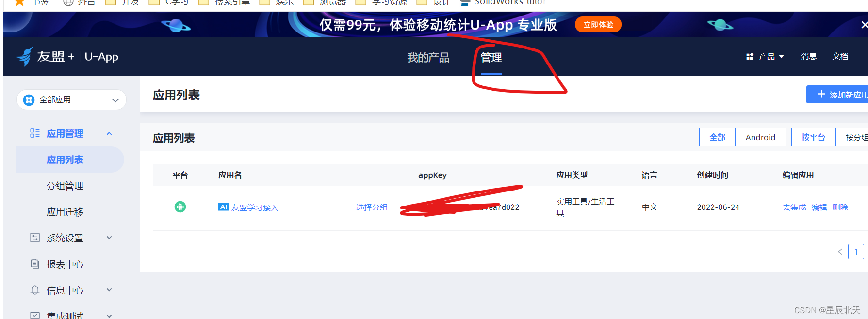Click the 集成测试 icon
Image resolution: width=868 pixels, height=319 pixels.
[x=35, y=315]
